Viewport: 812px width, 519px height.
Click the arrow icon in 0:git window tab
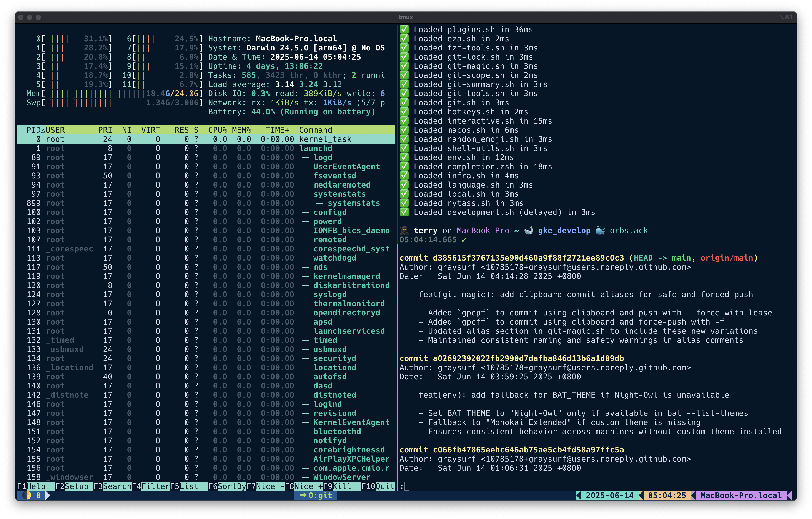coord(303,495)
